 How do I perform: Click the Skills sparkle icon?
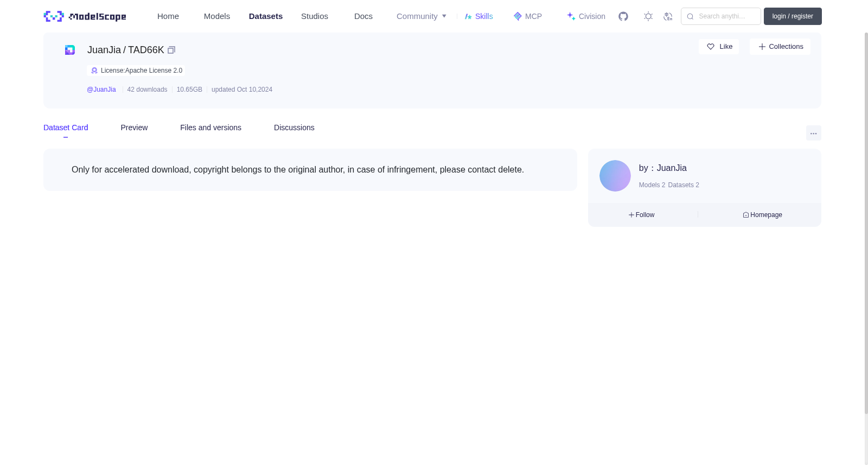pyautogui.click(x=468, y=16)
